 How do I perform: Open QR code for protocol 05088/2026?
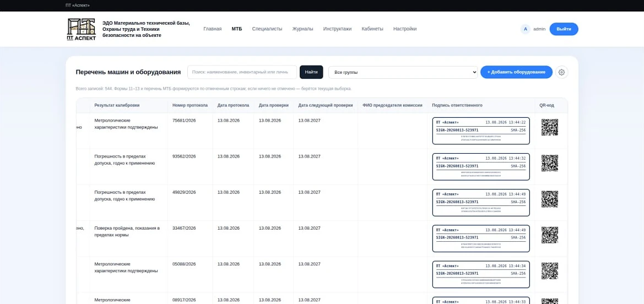pyautogui.click(x=549, y=271)
